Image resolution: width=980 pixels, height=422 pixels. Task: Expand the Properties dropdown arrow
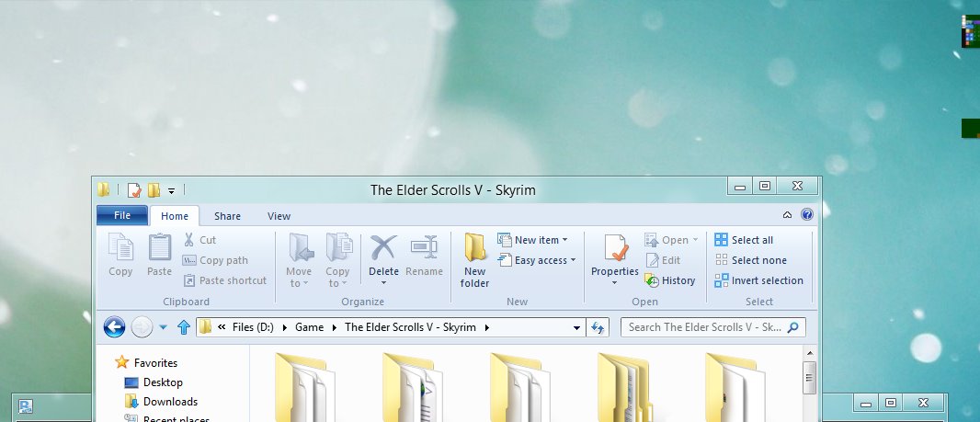pyautogui.click(x=614, y=283)
